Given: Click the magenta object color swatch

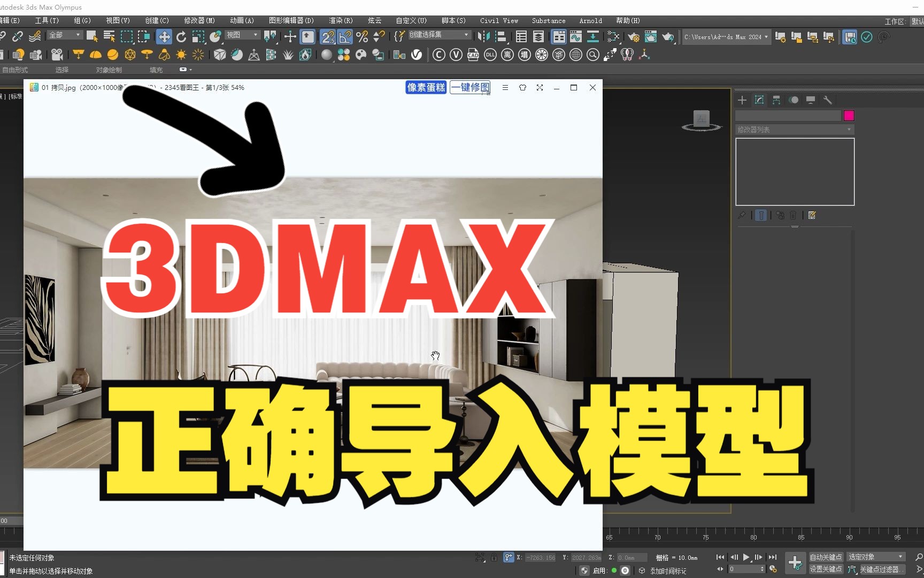Looking at the screenshot, I should click(849, 116).
